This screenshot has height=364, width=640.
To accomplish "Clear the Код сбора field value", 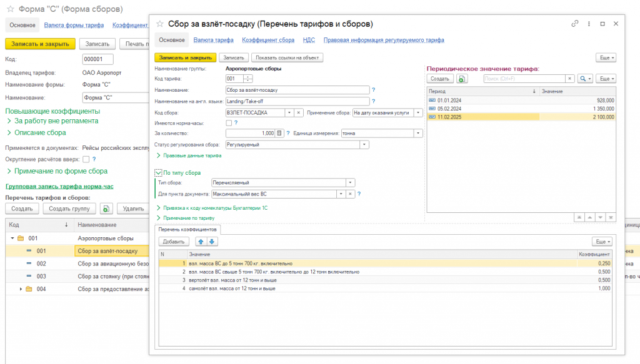I will (x=298, y=112).
